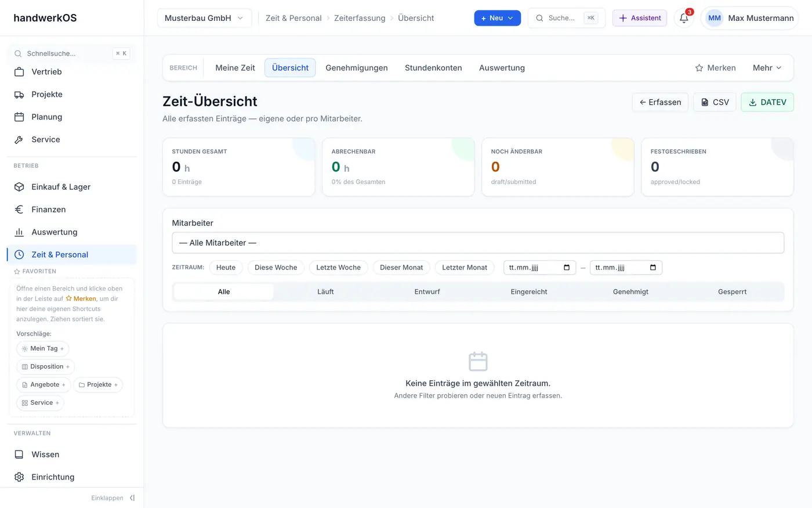Click the Projekte truck icon

point(19,95)
